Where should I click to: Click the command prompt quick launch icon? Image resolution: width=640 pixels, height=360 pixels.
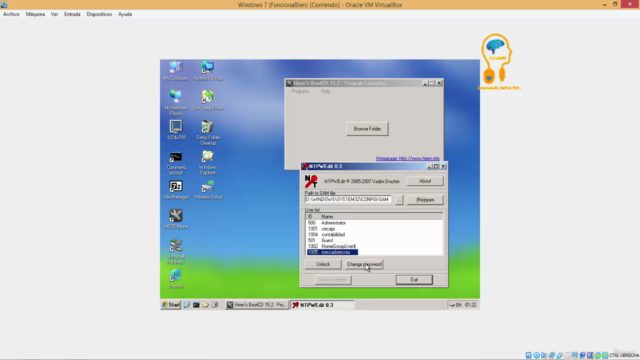click(196, 305)
